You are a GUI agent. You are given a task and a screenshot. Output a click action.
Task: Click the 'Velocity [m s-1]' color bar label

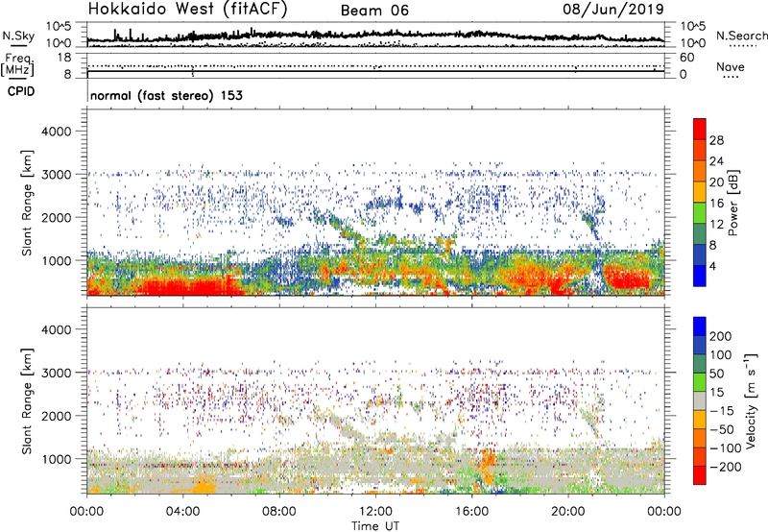pos(752,400)
